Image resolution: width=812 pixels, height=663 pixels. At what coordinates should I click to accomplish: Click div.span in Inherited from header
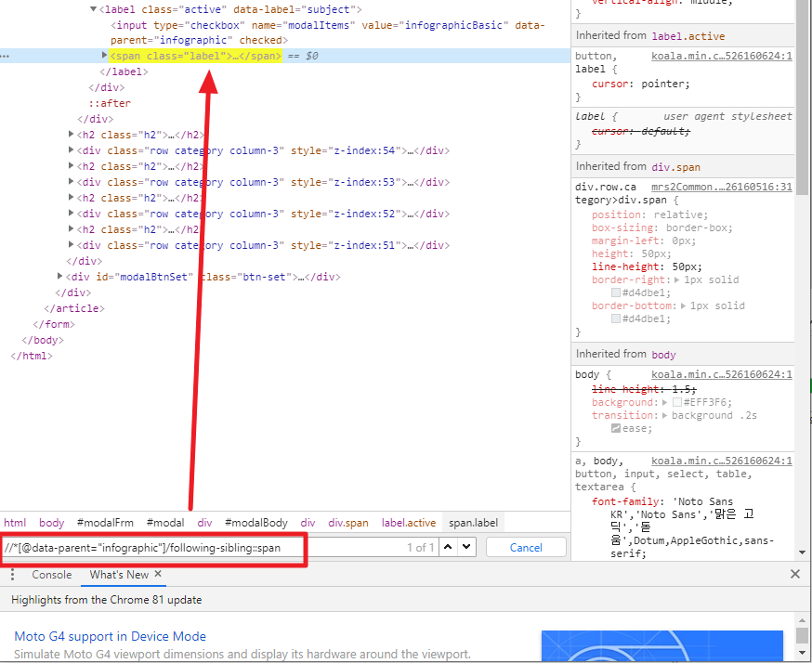click(675, 167)
